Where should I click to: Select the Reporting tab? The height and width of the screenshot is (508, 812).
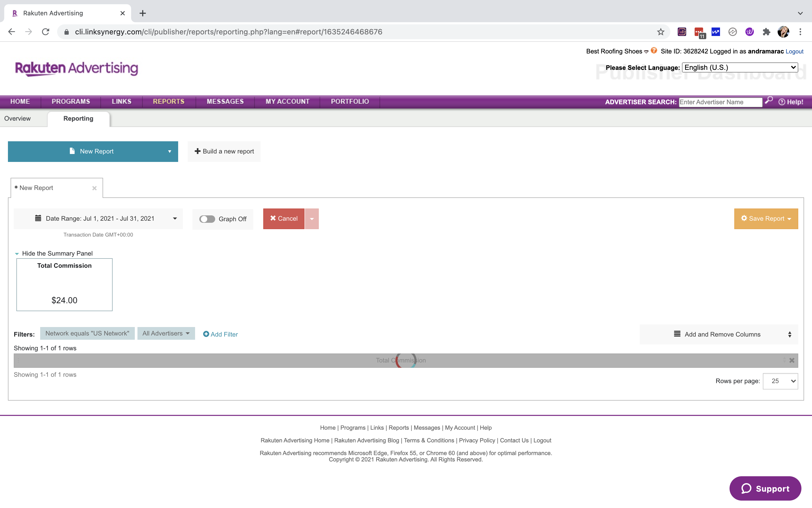pos(79,119)
